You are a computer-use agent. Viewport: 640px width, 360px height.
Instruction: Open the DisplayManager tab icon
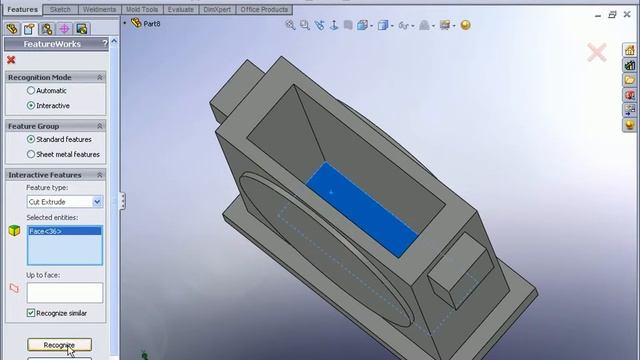click(x=82, y=29)
